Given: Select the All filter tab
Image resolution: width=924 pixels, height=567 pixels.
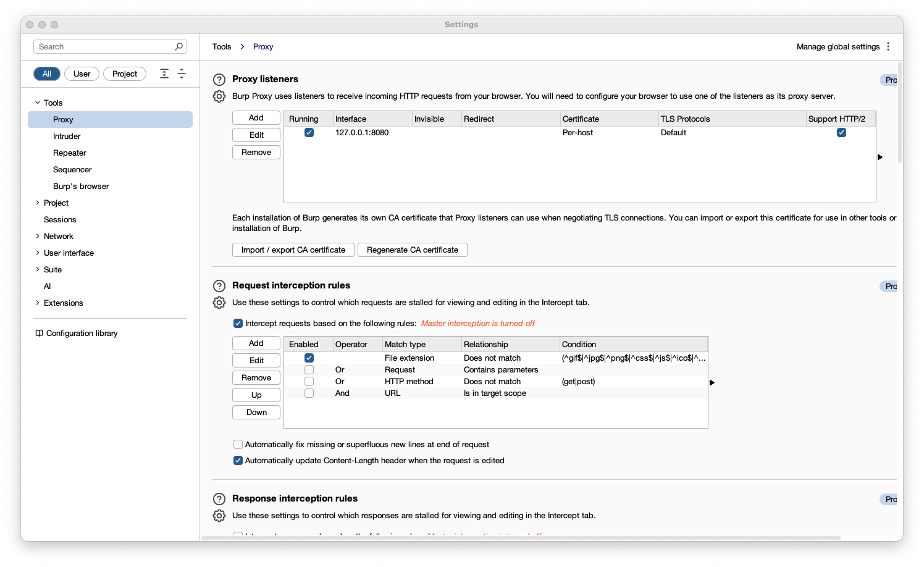Looking at the screenshot, I should 47,74.
